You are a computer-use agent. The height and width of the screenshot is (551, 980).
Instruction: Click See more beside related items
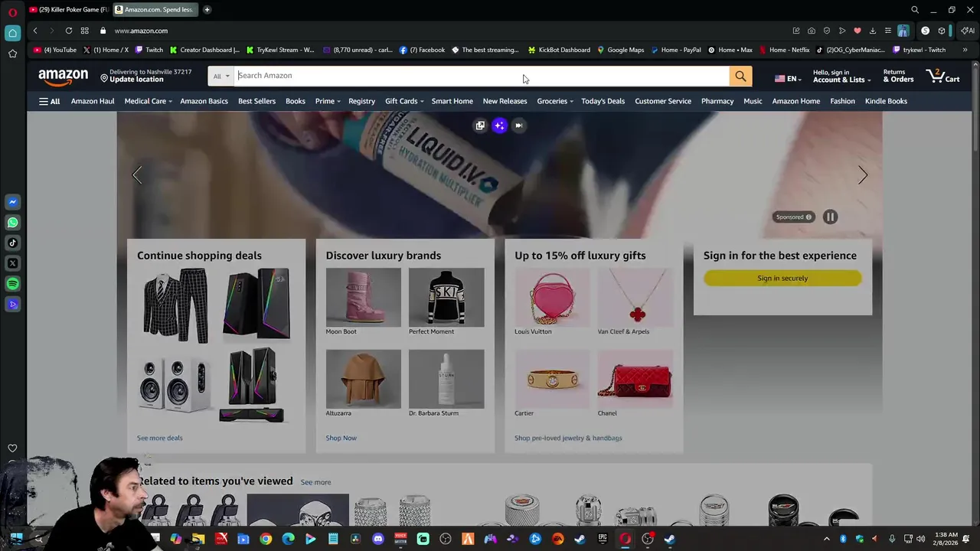315,482
